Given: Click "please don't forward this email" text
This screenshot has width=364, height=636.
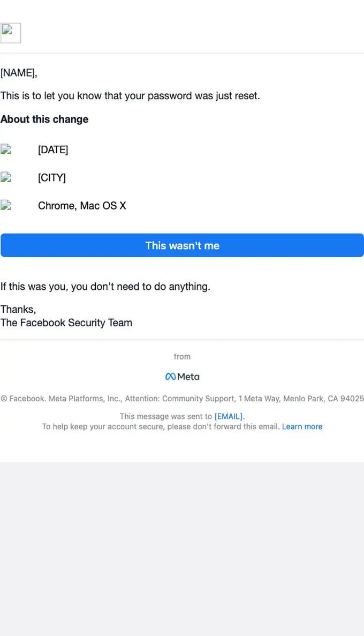Looking at the screenshot, I should 223,427.
